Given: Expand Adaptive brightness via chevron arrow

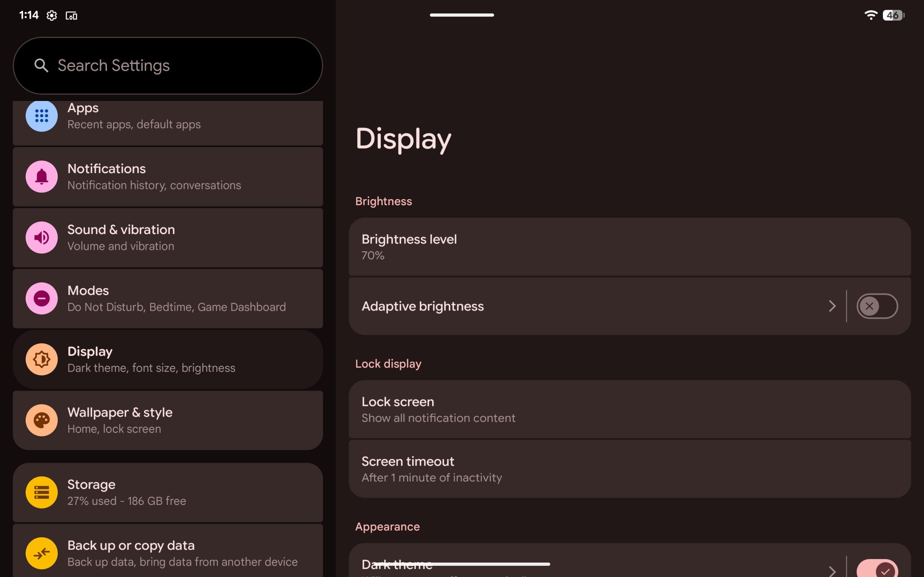Looking at the screenshot, I should click(x=832, y=306).
